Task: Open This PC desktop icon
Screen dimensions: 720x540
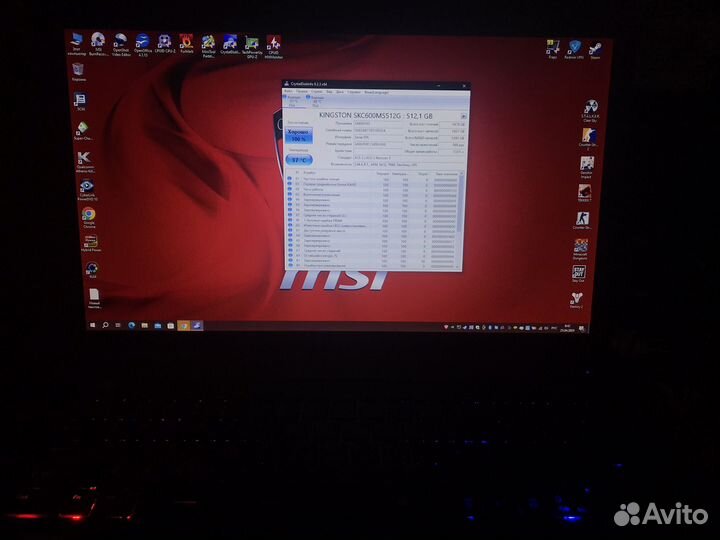Action: [x=77, y=44]
